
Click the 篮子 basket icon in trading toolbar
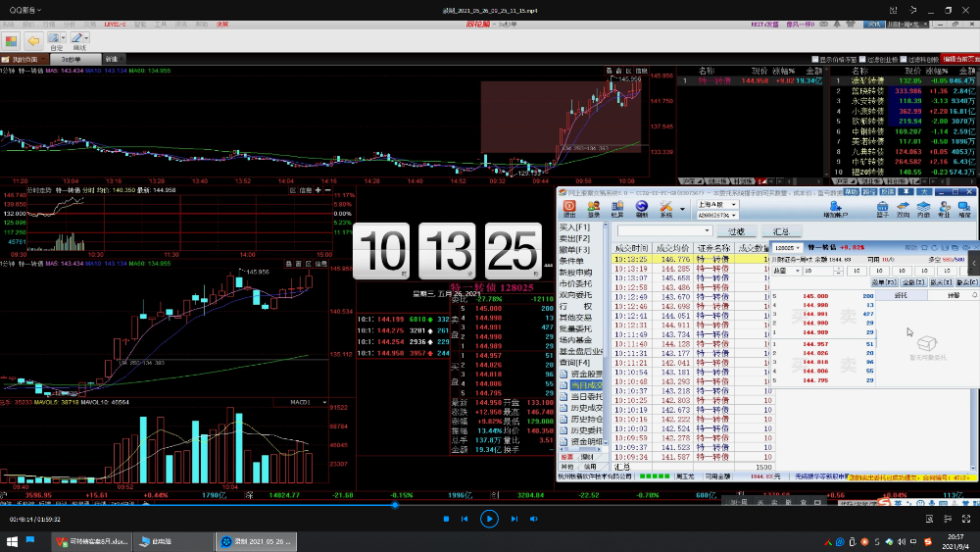[882, 209]
